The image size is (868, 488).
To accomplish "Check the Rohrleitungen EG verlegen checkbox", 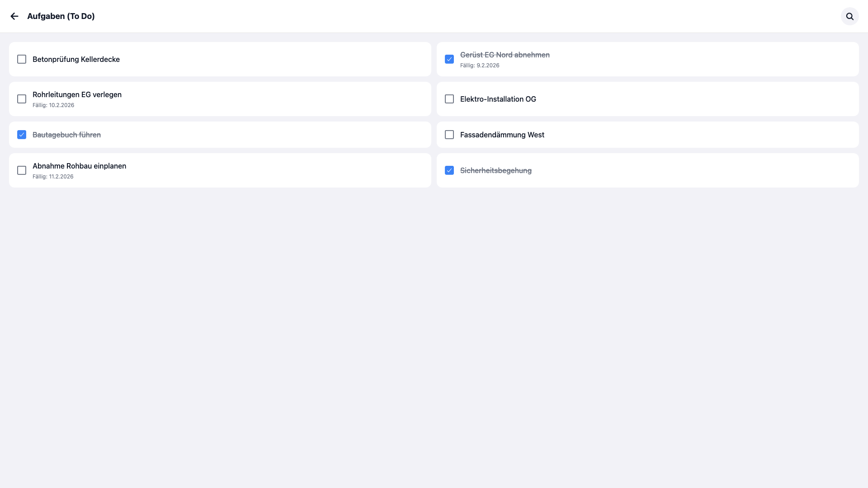I will (x=21, y=99).
